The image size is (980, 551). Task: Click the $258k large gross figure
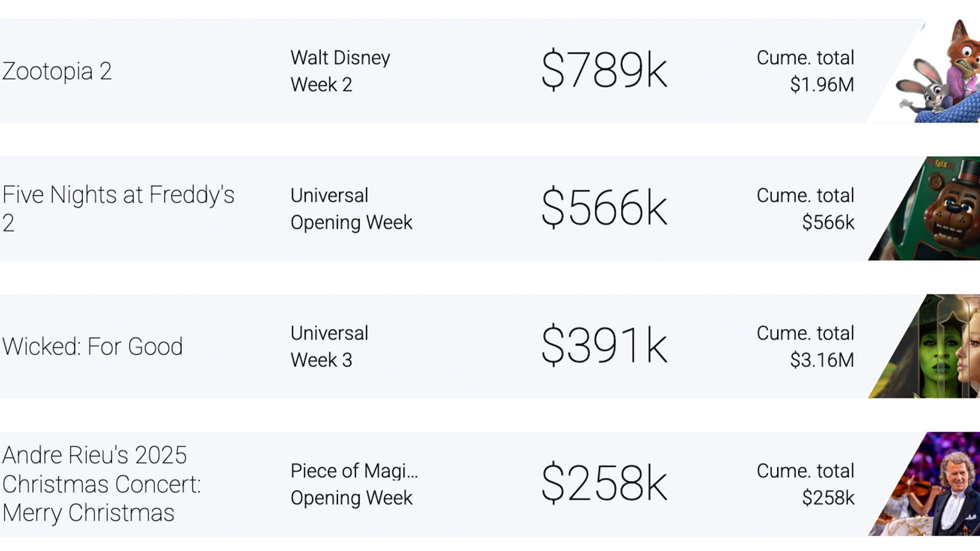pyautogui.click(x=604, y=483)
